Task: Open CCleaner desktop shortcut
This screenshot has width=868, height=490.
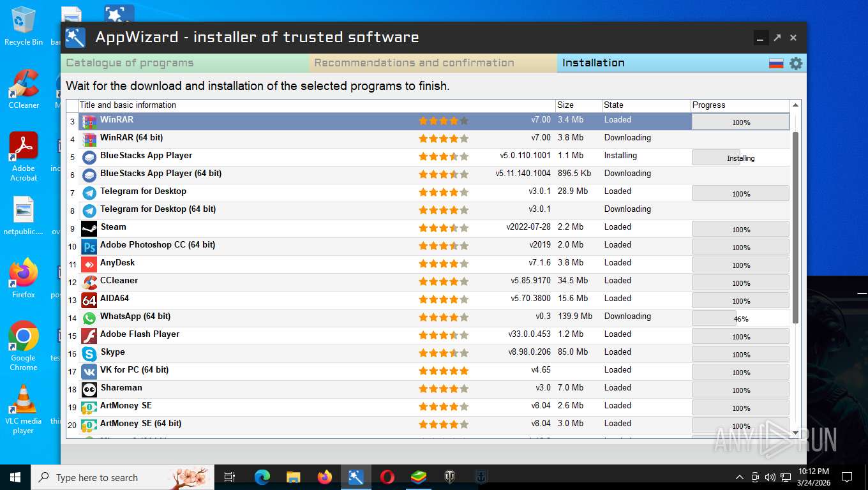Action: pos(24,89)
